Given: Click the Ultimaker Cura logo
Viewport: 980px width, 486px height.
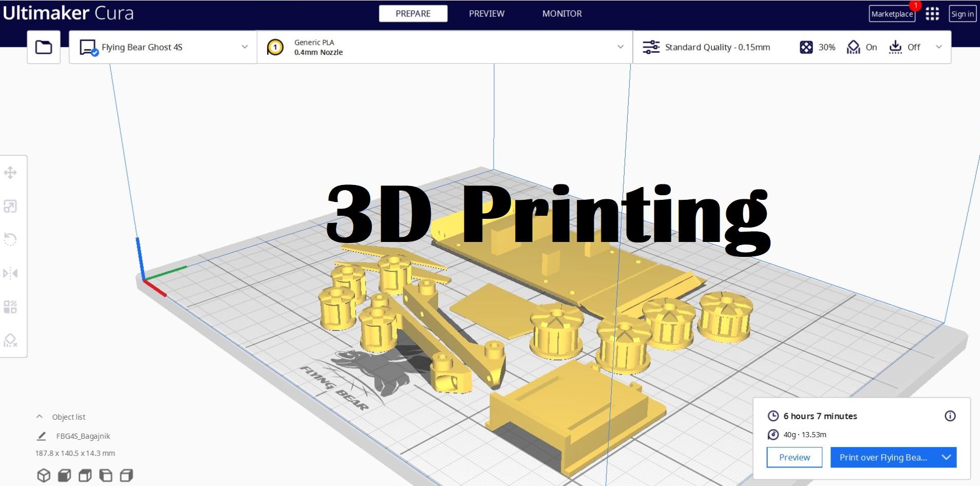Looking at the screenshot, I should 68,13.
